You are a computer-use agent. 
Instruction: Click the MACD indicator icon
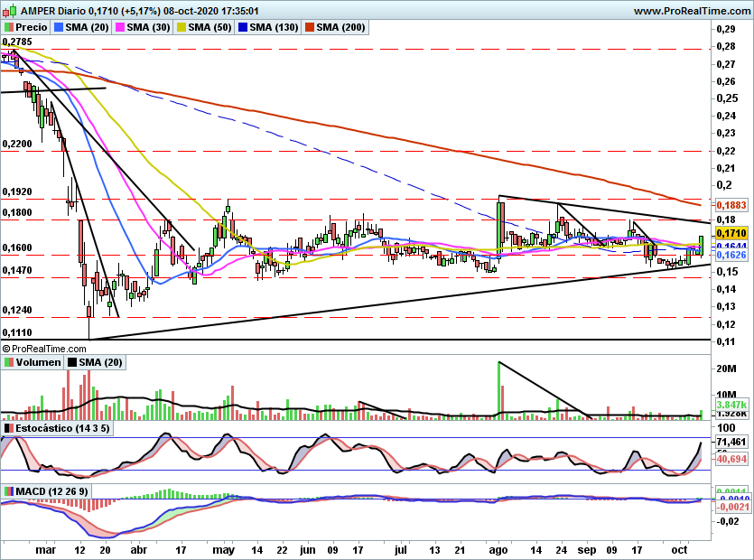9,491
